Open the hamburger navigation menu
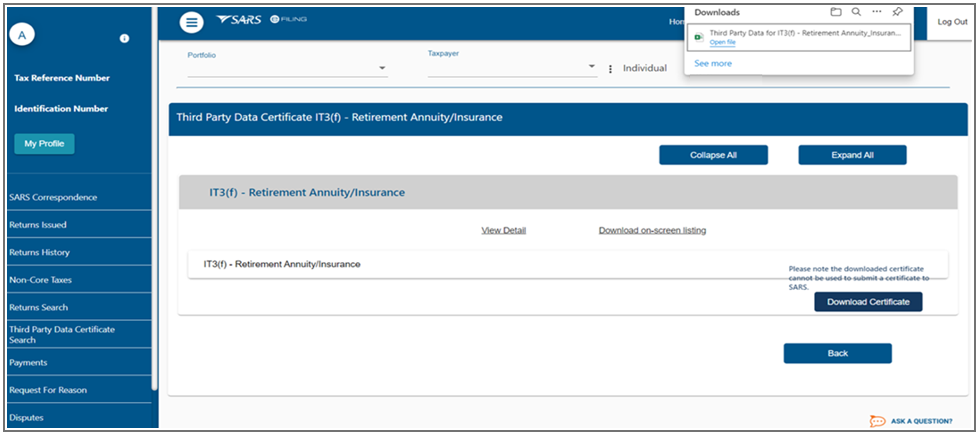Screen dimensions: 978x435 click(x=191, y=23)
